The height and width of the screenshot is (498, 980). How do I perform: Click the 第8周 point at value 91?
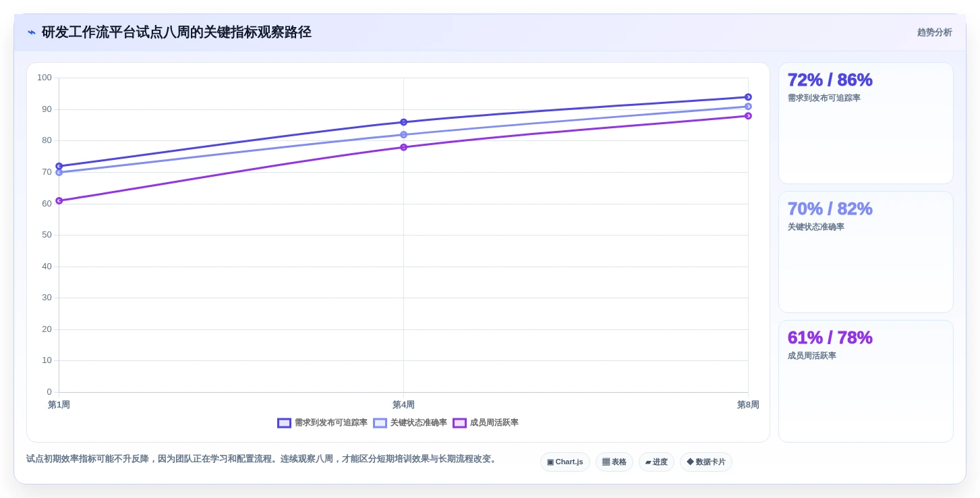pyautogui.click(x=748, y=107)
